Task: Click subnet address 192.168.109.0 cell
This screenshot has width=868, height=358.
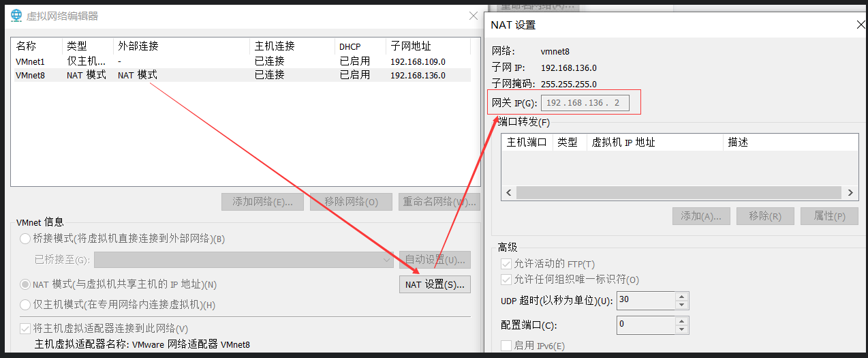Action: [x=418, y=61]
